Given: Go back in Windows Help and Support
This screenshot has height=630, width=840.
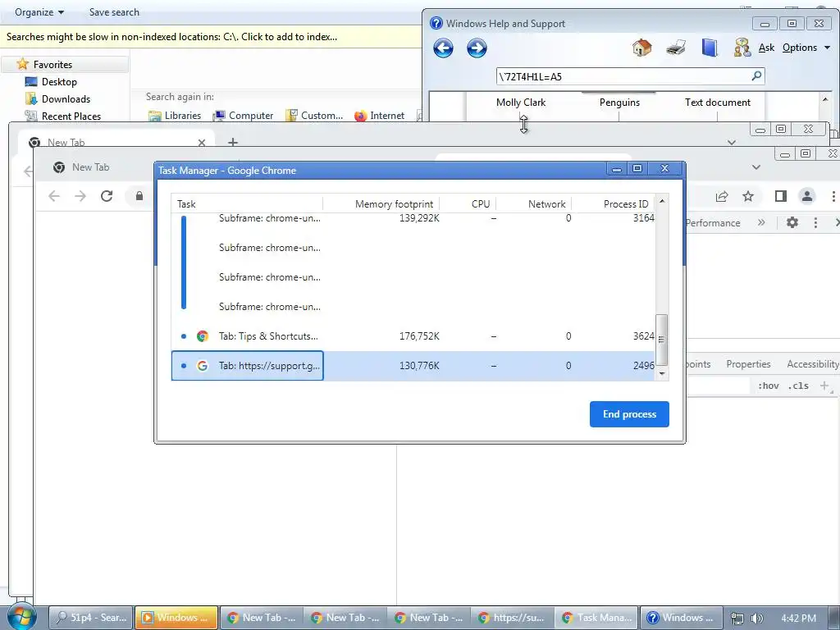Looking at the screenshot, I should coord(443,48).
